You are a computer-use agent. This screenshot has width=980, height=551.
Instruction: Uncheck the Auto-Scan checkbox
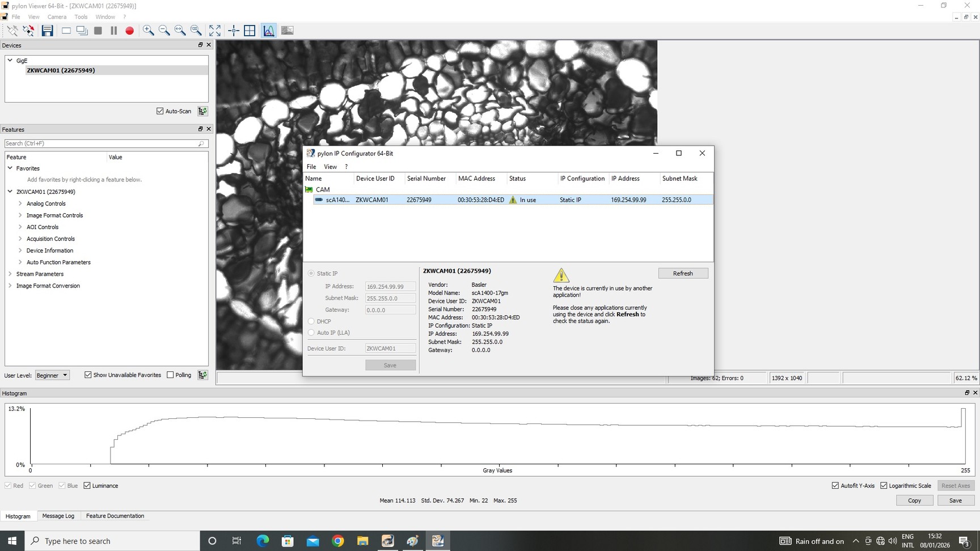pos(160,111)
